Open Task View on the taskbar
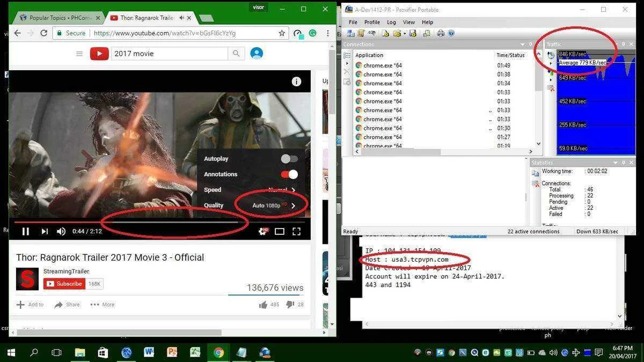The image size is (644, 362). pyautogui.click(x=56, y=352)
